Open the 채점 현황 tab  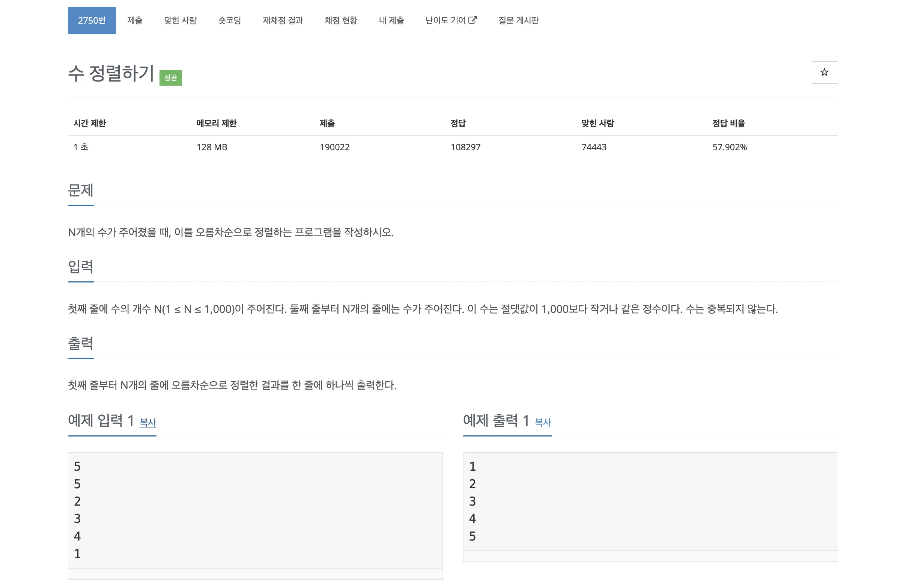(x=341, y=20)
